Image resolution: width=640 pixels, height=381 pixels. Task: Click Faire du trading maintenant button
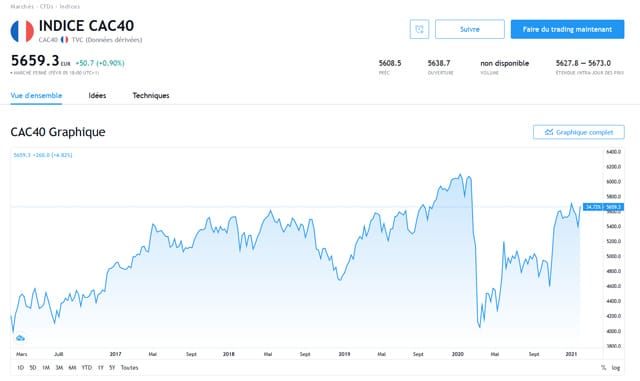pos(567,29)
